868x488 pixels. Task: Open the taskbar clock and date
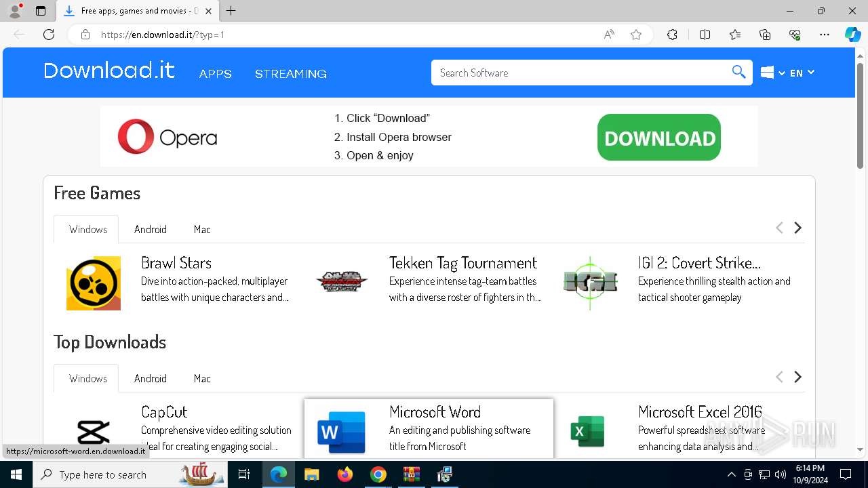pos(810,474)
